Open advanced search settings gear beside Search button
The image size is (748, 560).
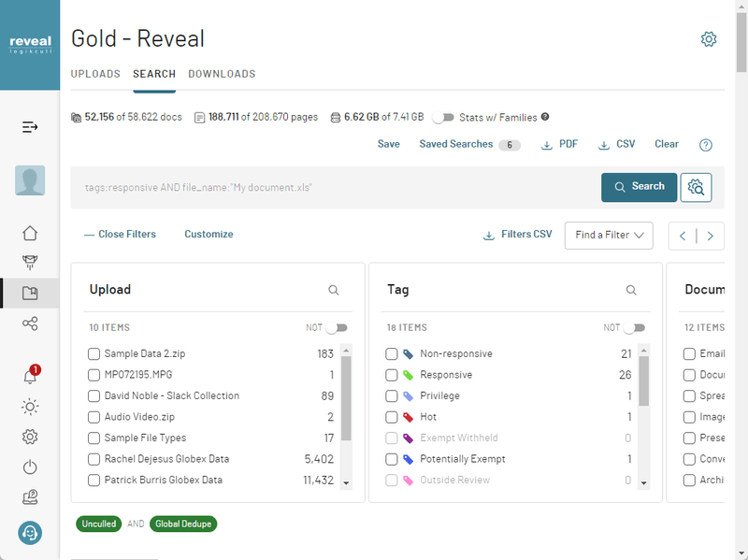696,187
